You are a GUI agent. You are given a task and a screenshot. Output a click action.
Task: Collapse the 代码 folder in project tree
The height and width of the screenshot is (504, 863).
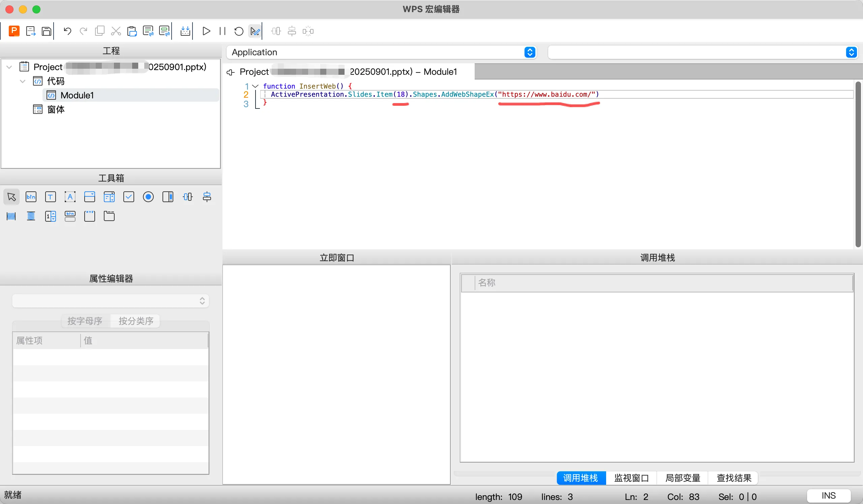point(23,81)
